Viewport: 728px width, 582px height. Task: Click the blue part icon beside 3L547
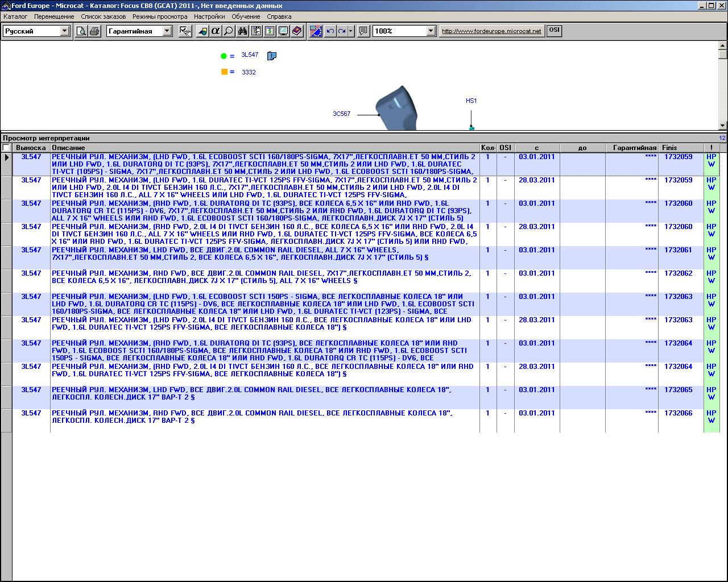coord(271,56)
